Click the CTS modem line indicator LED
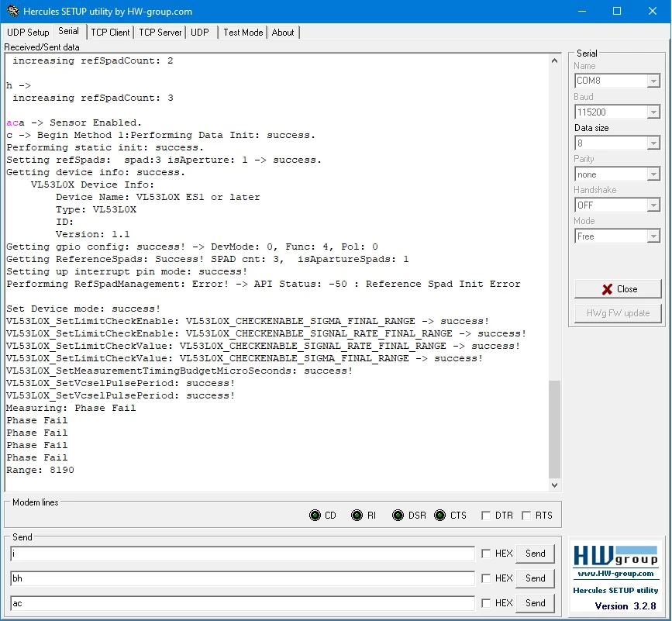Image resolution: width=672 pixels, height=621 pixels. pyautogui.click(x=439, y=515)
